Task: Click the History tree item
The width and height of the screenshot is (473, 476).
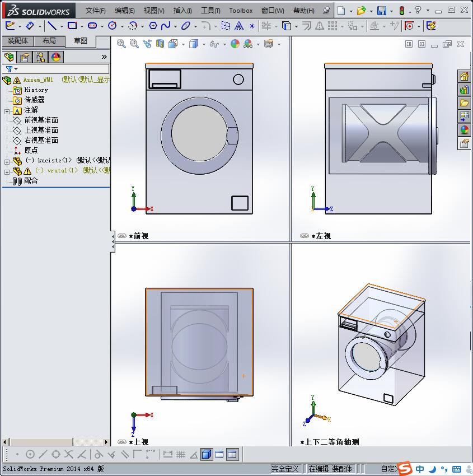Action: coord(36,90)
